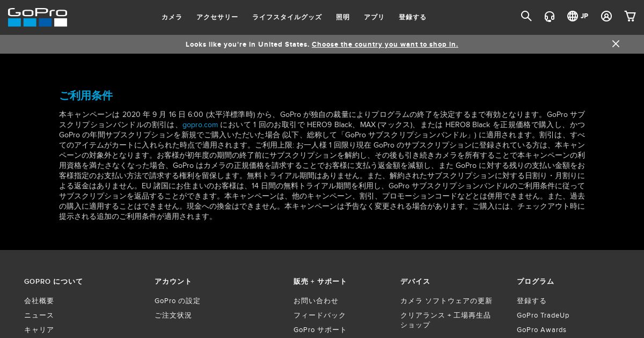Click the ご利用条件 heading
This screenshot has width=644, height=338.
[86, 95]
